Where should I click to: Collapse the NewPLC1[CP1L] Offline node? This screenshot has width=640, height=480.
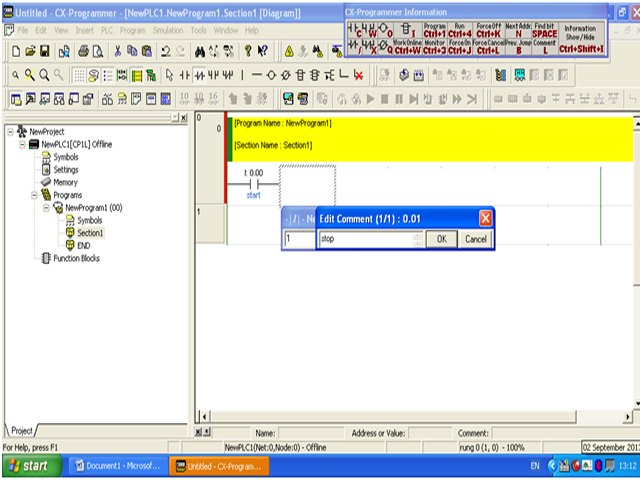[x=22, y=144]
